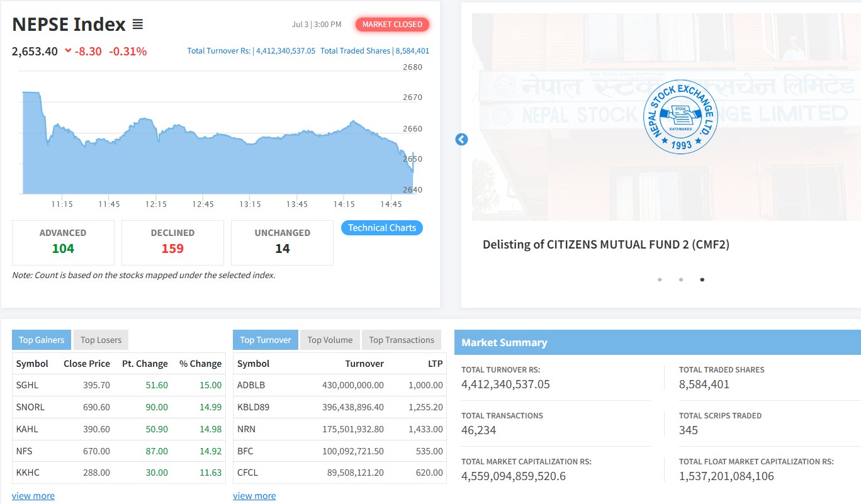Click the 14:15 marker on the index chart
The width and height of the screenshot is (861, 504).
(344, 204)
